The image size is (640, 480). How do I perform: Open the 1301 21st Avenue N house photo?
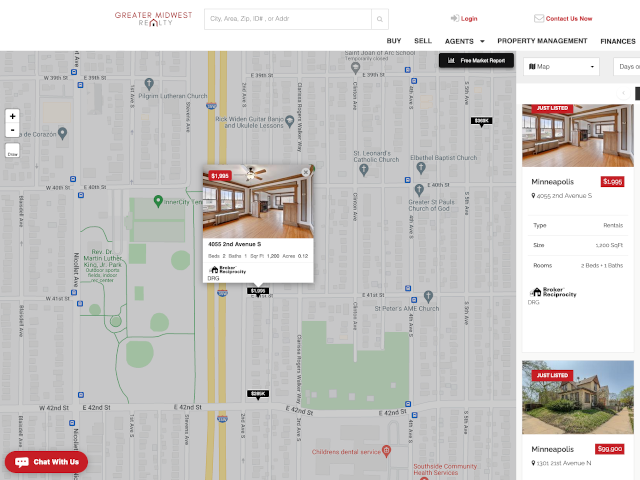578,397
